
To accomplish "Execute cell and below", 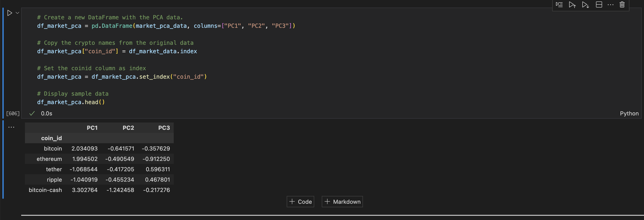I will [585, 4].
